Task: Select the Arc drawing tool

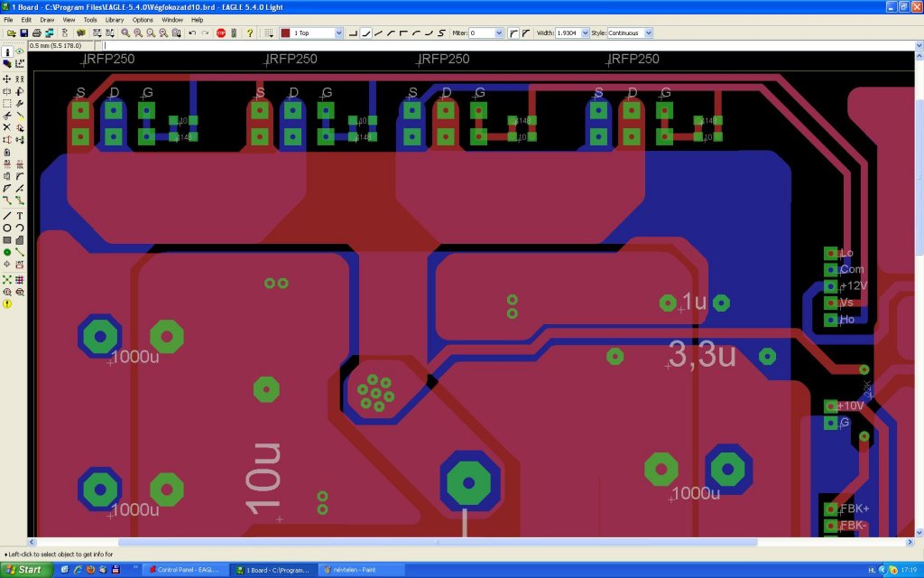Action: (20, 228)
